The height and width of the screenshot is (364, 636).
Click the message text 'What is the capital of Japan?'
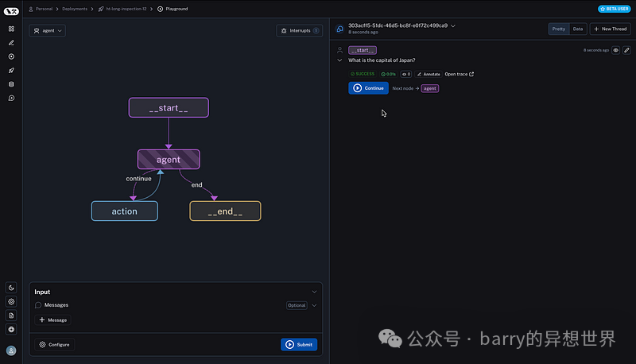pyautogui.click(x=382, y=60)
